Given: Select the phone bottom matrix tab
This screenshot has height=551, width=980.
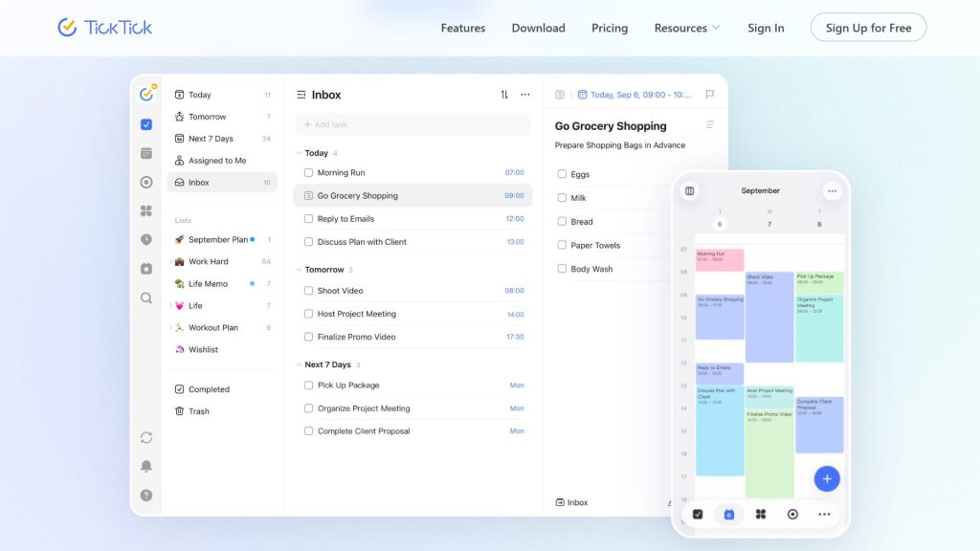Looking at the screenshot, I should (761, 514).
